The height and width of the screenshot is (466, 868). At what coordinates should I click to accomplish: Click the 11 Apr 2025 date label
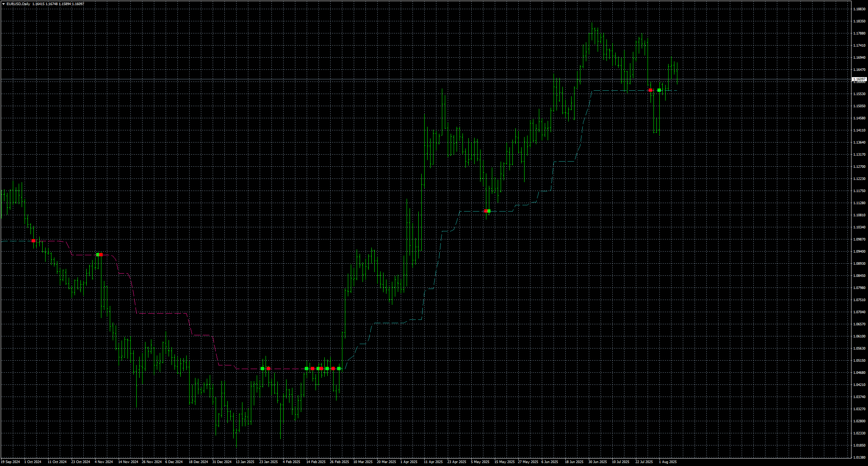tap(433, 462)
